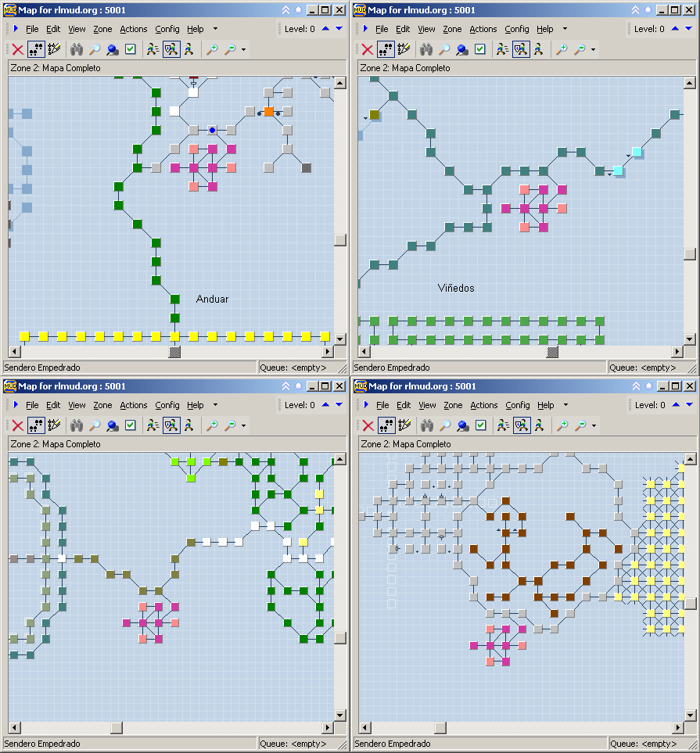Open the Actions menu in Viñedos window

[483, 29]
